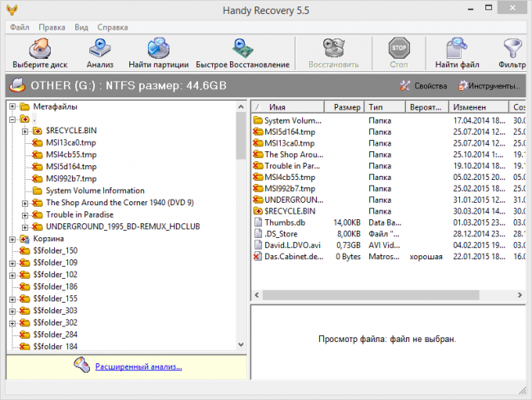The height and width of the screenshot is (400, 532).
Task: Open the Найти файл search tool
Action: tap(458, 51)
